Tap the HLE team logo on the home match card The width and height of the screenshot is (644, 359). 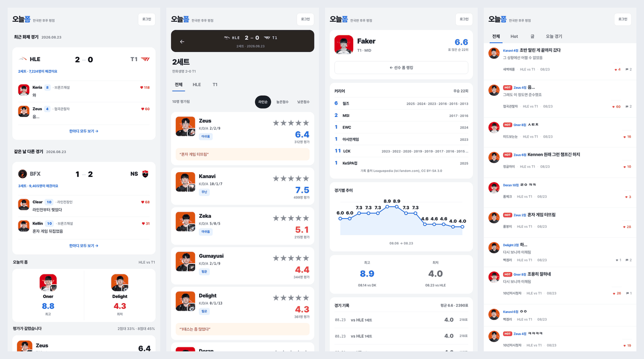[x=23, y=59]
